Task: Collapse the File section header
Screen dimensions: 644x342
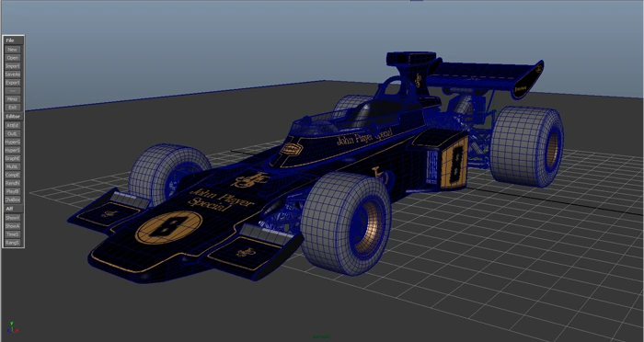Action: 13,40
